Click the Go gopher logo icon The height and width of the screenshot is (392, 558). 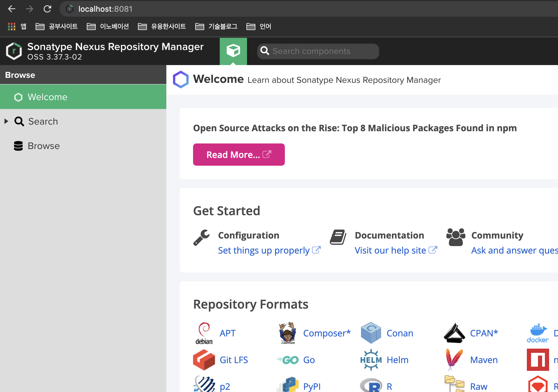click(x=288, y=360)
